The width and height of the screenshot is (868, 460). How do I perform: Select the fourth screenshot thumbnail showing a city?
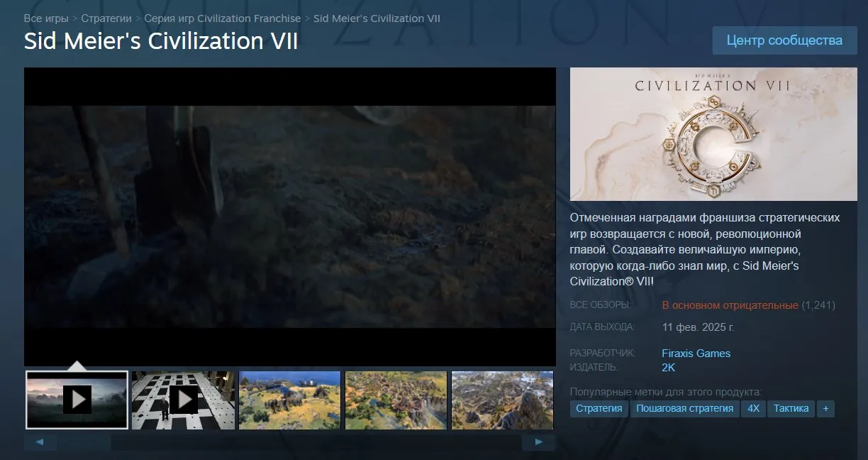[396, 400]
